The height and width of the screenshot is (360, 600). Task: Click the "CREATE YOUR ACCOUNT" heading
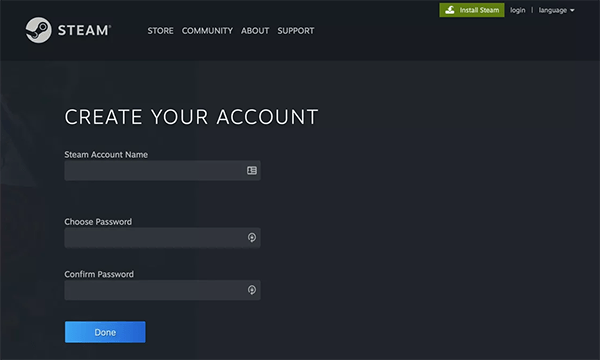[191, 117]
